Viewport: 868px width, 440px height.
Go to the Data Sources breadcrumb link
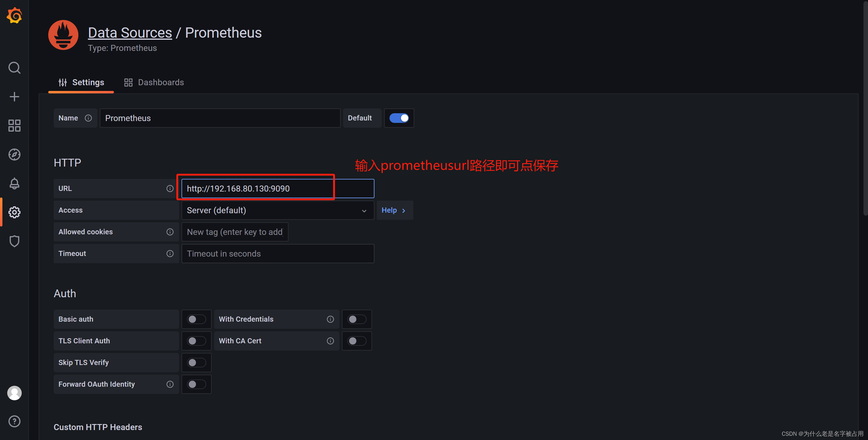[x=130, y=33]
